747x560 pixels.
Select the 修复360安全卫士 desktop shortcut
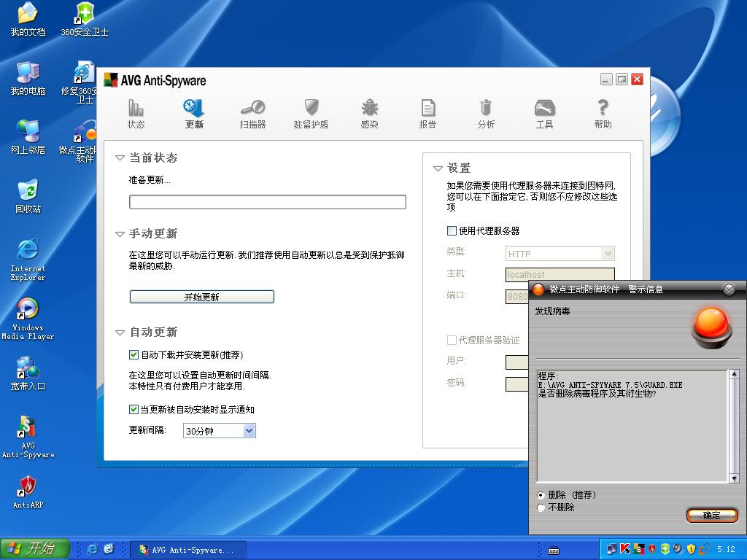pyautogui.click(x=79, y=82)
